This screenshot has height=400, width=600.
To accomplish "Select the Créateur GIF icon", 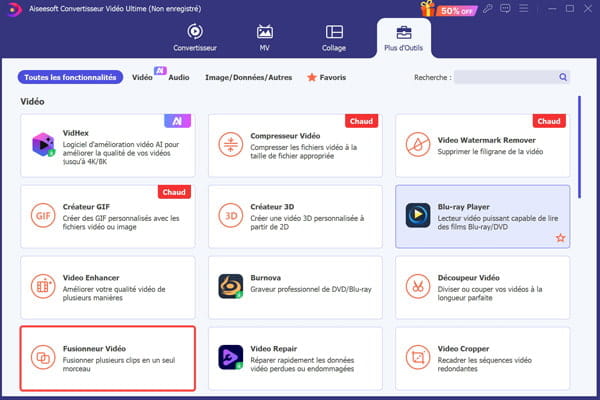I will click(44, 215).
